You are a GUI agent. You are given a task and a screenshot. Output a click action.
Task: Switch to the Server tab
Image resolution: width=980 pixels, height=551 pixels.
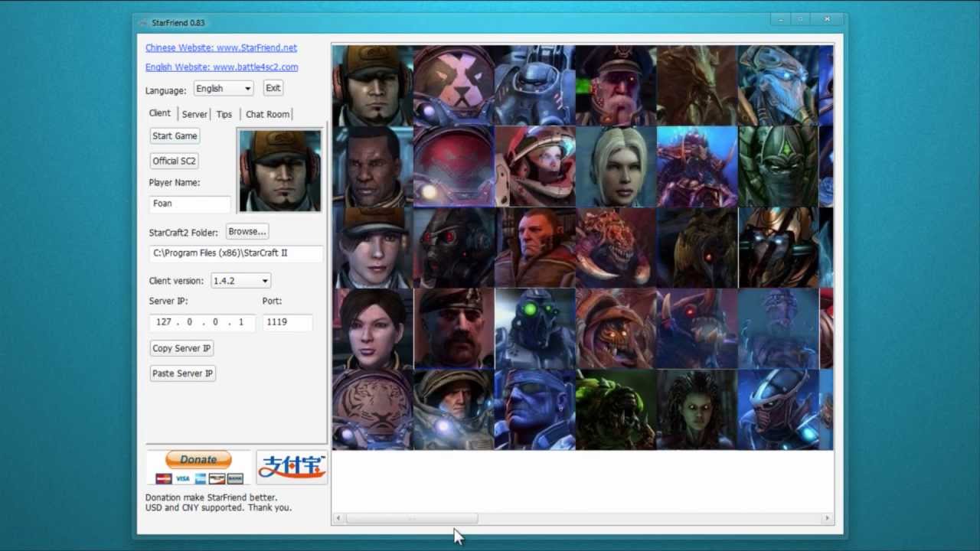pyautogui.click(x=194, y=114)
